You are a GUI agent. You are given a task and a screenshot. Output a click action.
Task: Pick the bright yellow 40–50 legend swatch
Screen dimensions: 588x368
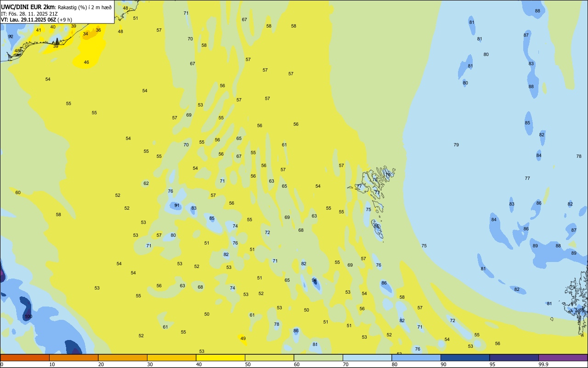(220, 357)
